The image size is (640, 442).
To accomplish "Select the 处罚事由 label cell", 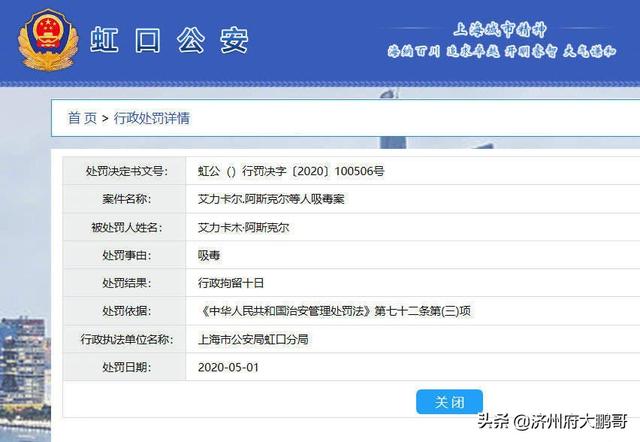I will (124, 255).
